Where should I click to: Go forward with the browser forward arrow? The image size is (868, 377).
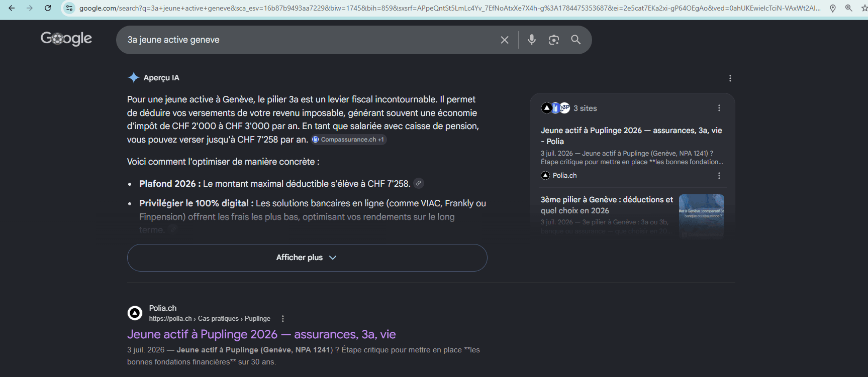tap(30, 8)
